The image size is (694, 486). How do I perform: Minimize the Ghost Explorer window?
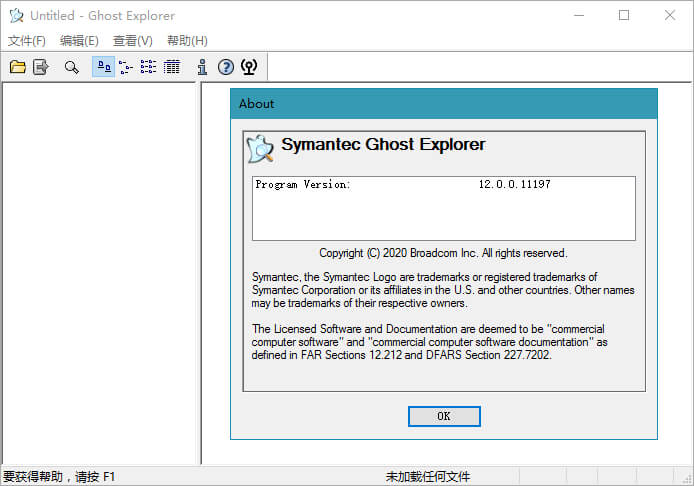click(578, 15)
